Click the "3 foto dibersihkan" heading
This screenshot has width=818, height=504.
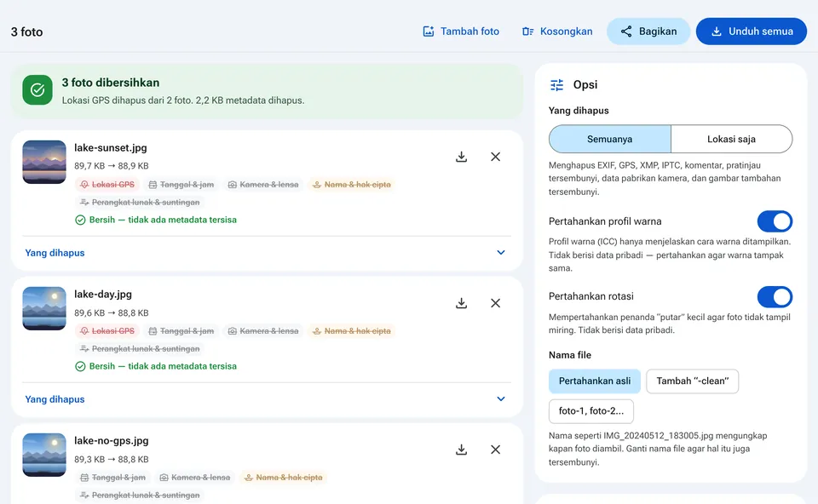point(111,83)
